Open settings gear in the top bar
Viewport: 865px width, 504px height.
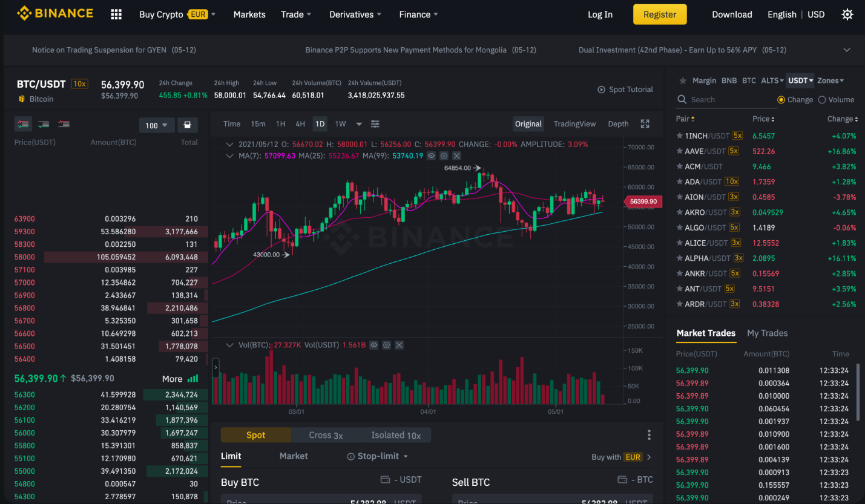847,15
